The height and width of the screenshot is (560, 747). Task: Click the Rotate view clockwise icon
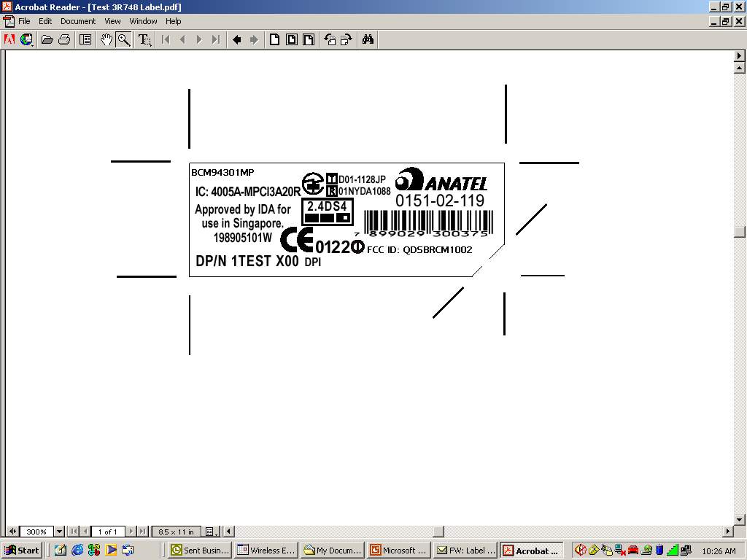[x=346, y=39]
